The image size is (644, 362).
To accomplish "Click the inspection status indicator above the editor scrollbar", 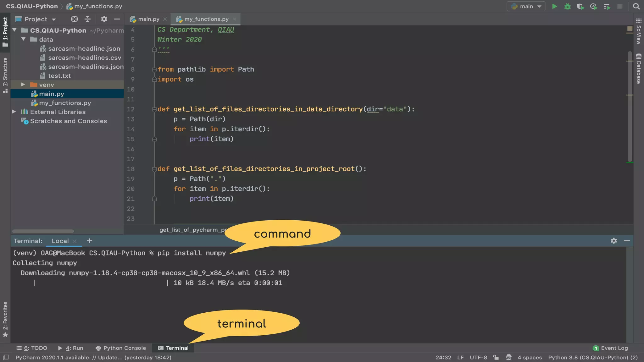I will tap(630, 29).
